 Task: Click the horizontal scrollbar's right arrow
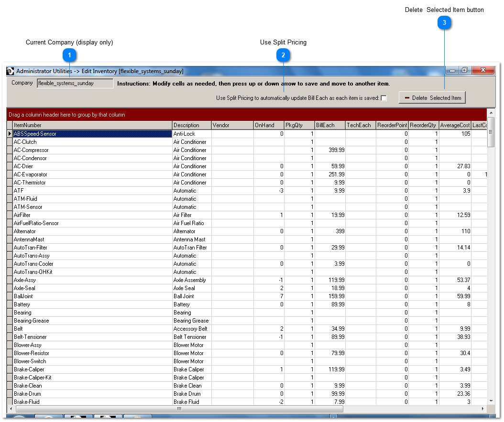coord(482,409)
